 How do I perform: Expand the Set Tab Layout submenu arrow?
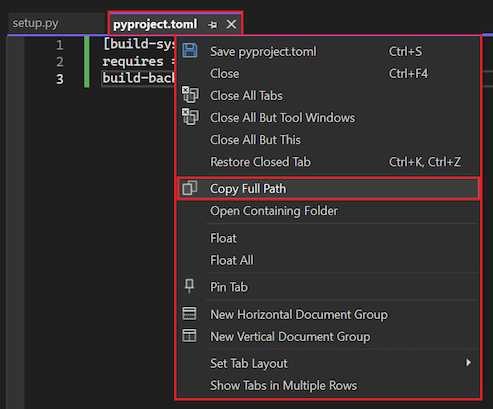pos(469,363)
